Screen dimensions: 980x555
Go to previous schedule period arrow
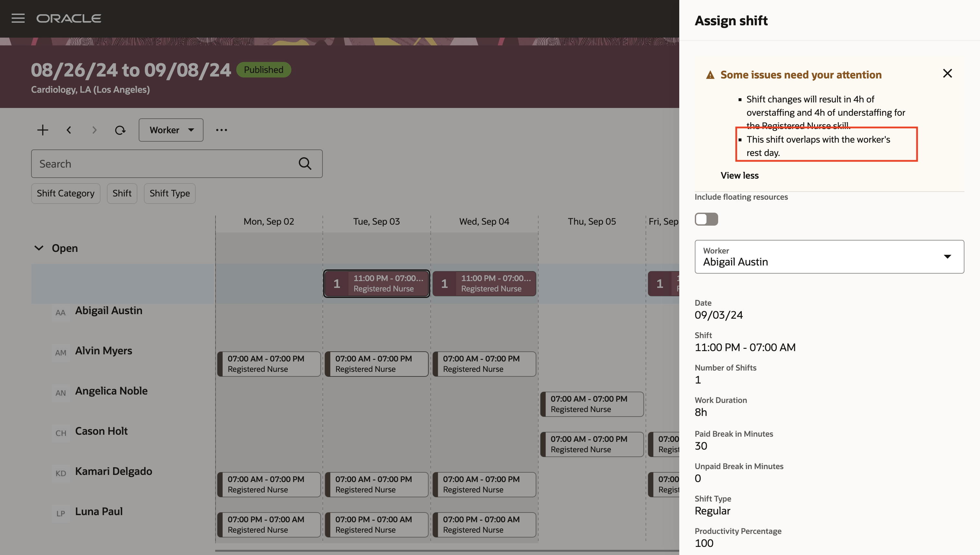click(x=69, y=130)
